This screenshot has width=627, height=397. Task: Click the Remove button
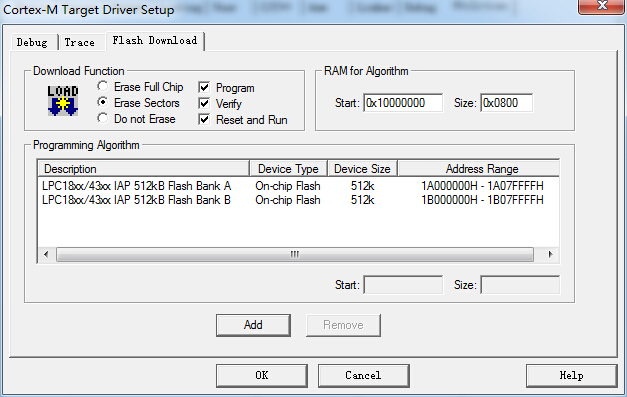click(x=343, y=325)
